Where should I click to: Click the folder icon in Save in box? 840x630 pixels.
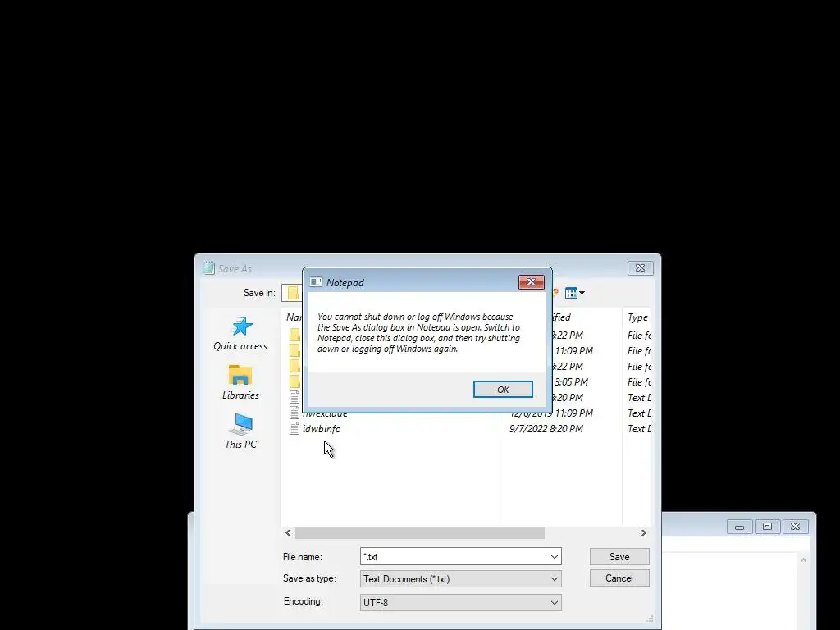(x=293, y=293)
